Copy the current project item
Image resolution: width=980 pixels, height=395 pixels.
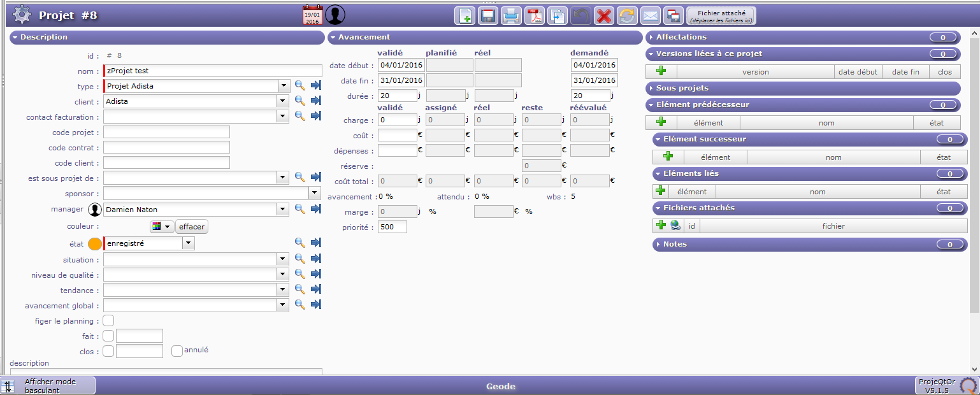[x=558, y=15]
